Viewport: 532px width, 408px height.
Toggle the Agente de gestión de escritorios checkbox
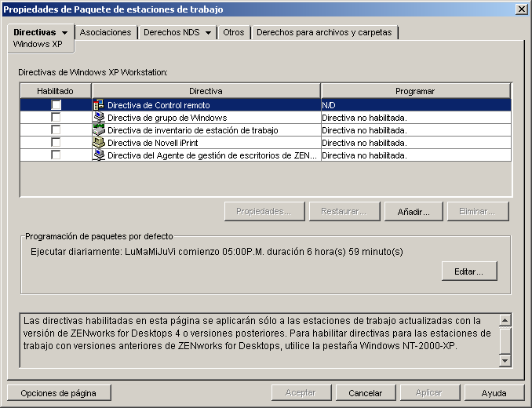[56, 155]
